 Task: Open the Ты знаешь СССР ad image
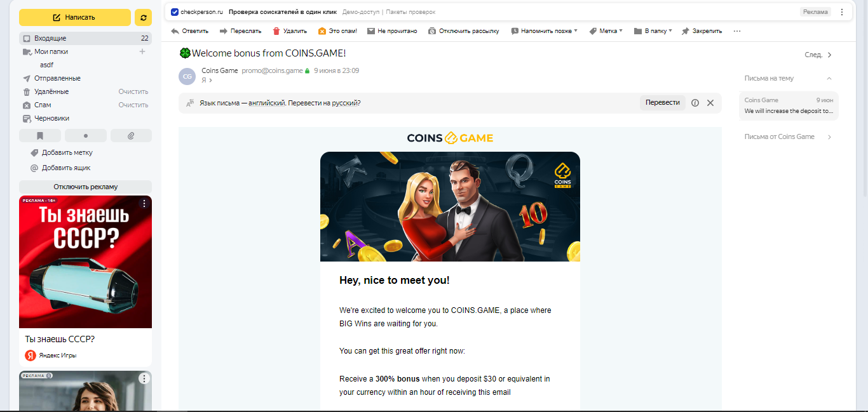tap(85, 262)
